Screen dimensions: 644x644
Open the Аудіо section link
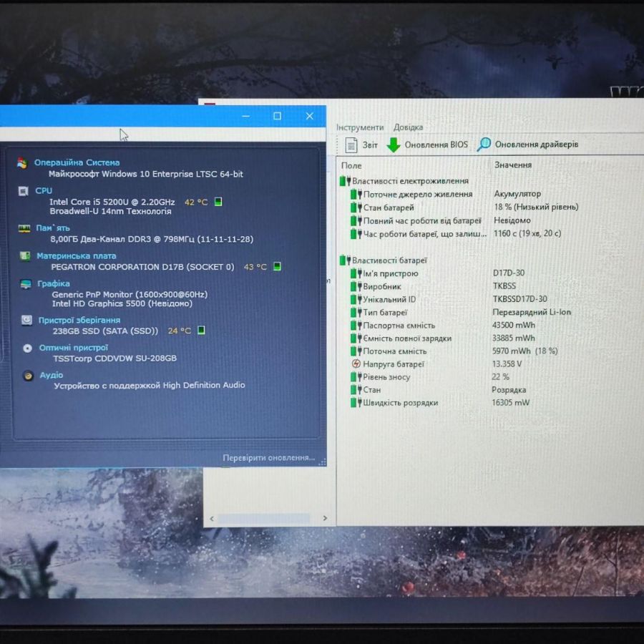tap(52, 375)
